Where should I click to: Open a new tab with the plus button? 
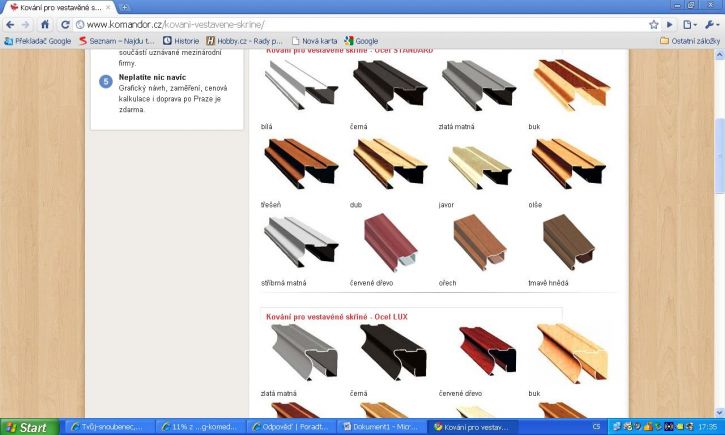[x=124, y=7]
